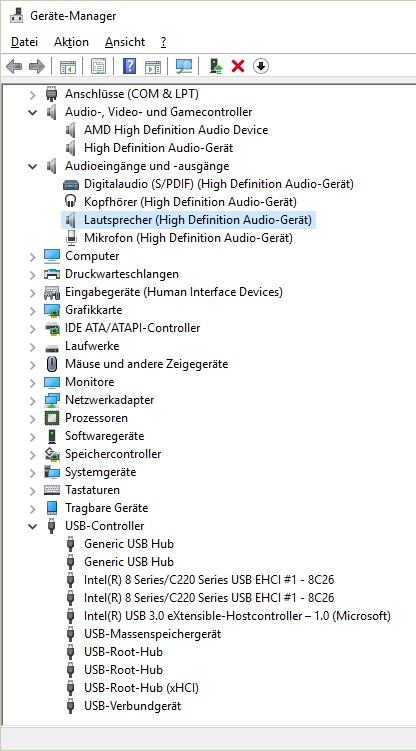Open the Aktion menu
The image size is (416, 751).
click(x=71, y=42)
